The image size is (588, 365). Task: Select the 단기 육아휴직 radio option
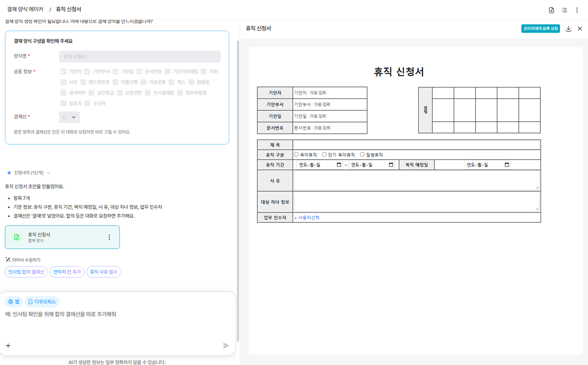tap(324, 155)
